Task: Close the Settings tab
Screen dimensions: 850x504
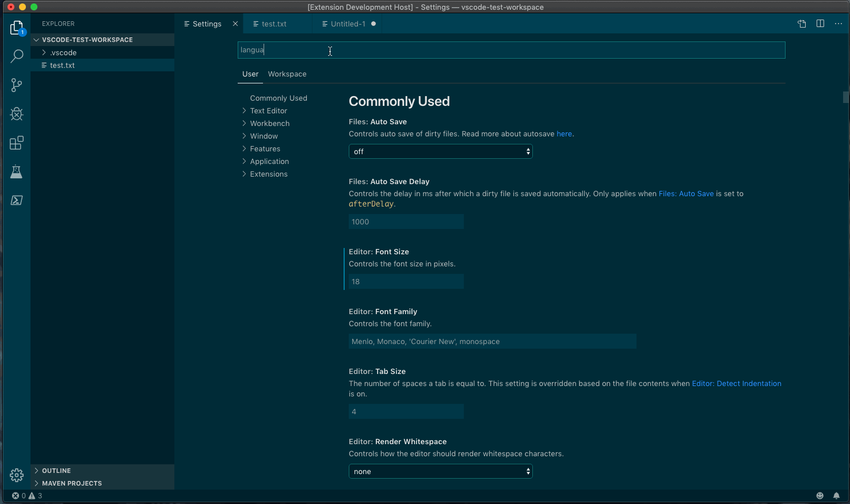Action: pyautogui.click(x=235, y=24)
